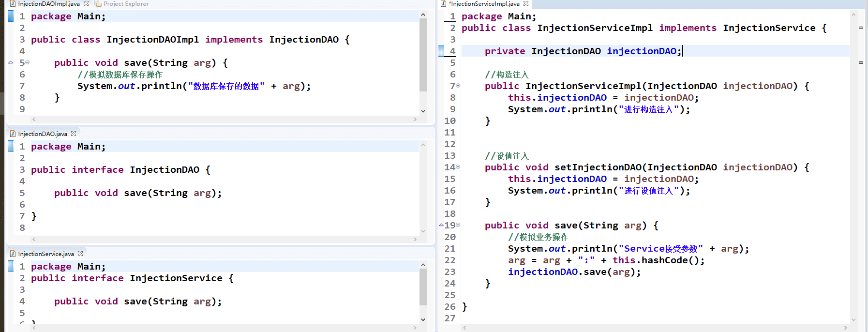Image resolution: width=868 pixels, height=332 pixels.
Task: Click line number 4 in InjectionServiceImpl editor
Action: click(452, 51)
